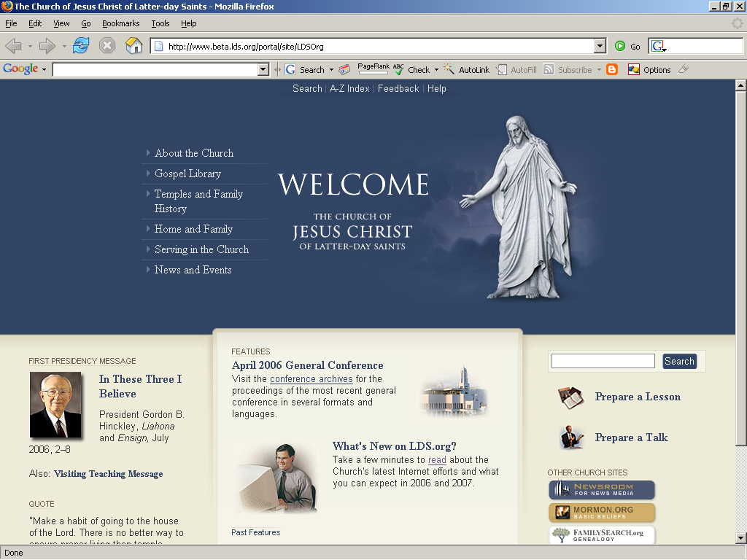Open the Google toolbar search box dropdown

tap(263, 69)
